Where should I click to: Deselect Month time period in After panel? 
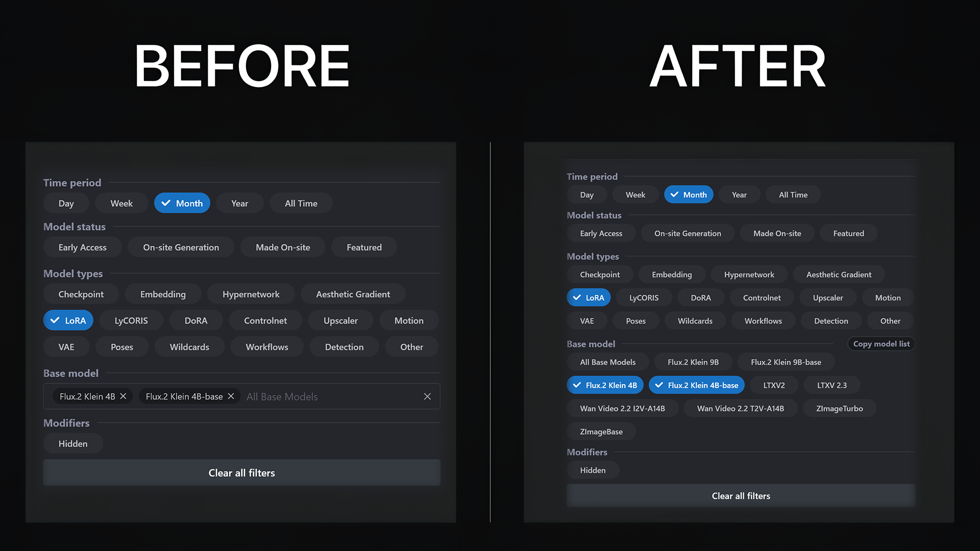click(x=689, y=194)
